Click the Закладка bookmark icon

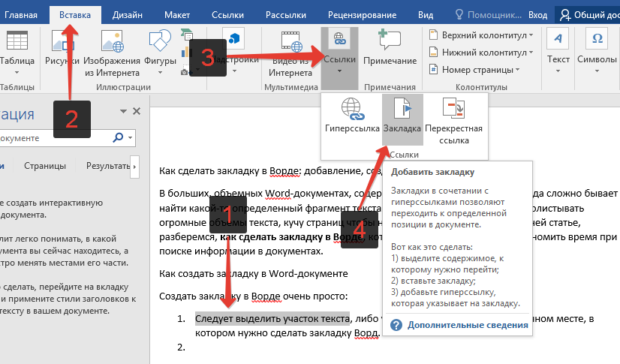click(402, 112)
